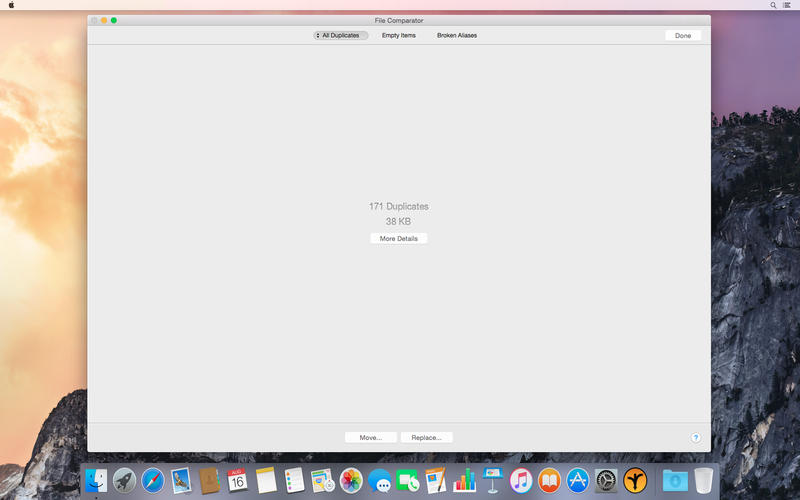Select the 171 Duplicates summary text

pyautogui.click(x=398, y=206)
